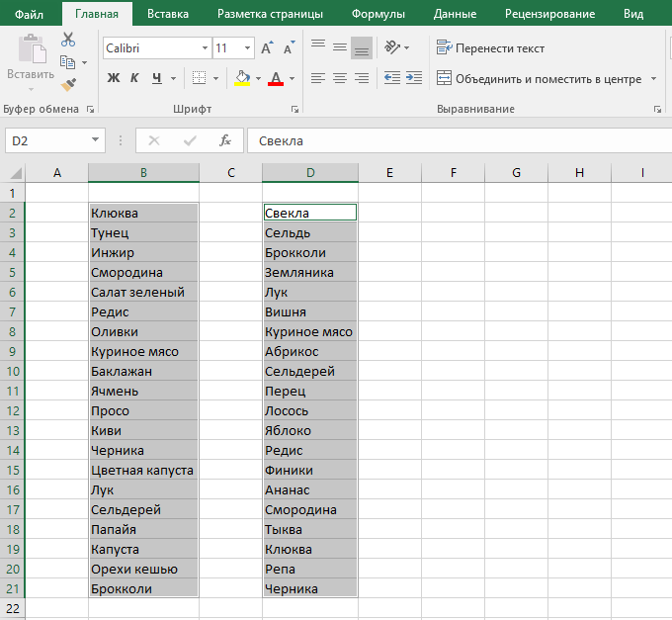Click the Cut scissors icon
The image size is (672, 620).
tap(68, 40)
